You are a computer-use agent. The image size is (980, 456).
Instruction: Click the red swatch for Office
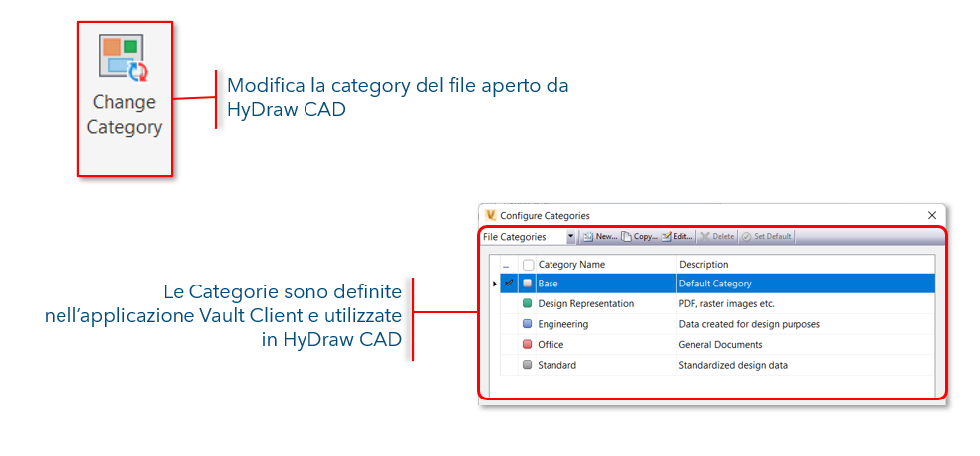tap(528, 344)
